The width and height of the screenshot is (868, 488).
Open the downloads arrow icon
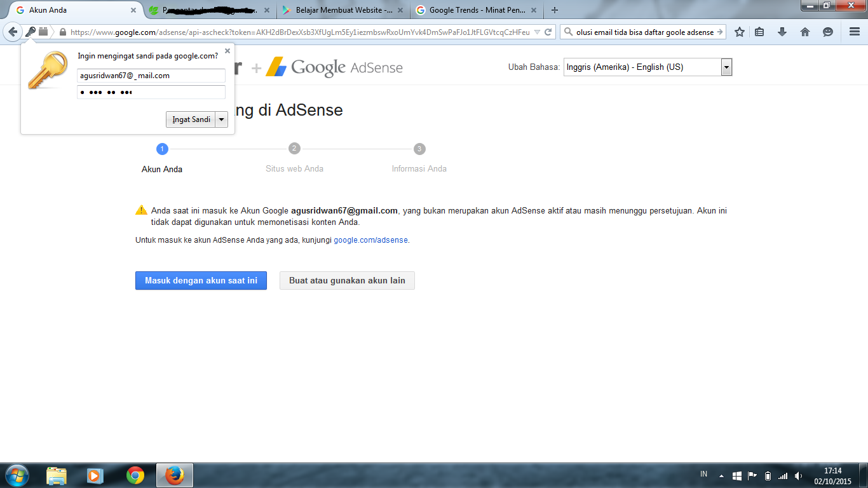click(782, 32)
